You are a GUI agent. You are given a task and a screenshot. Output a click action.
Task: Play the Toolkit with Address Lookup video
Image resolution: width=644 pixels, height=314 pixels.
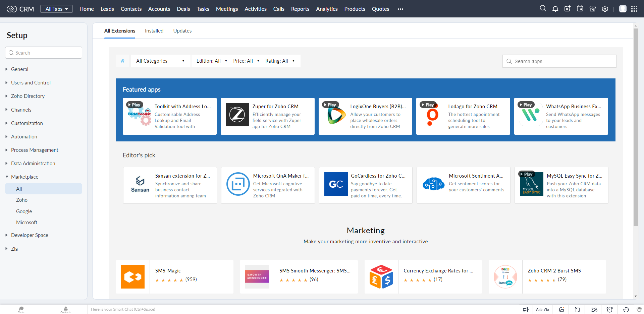pos(135,105)
